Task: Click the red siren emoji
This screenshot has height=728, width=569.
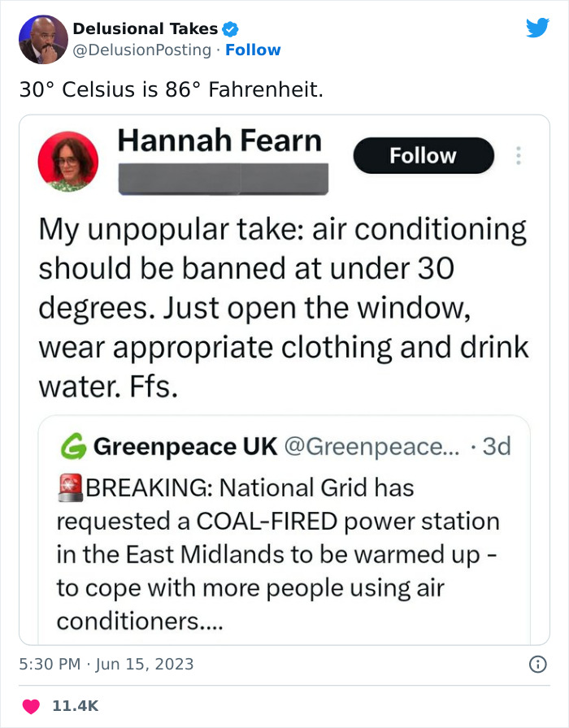Action: [72, 487]
